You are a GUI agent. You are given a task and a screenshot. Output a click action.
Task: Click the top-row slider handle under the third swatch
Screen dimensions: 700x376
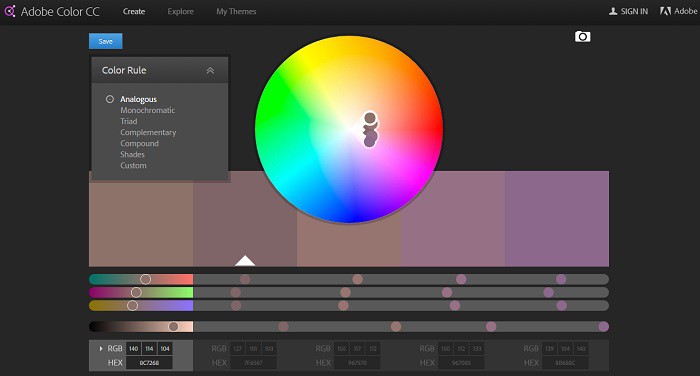click(358, 280)
